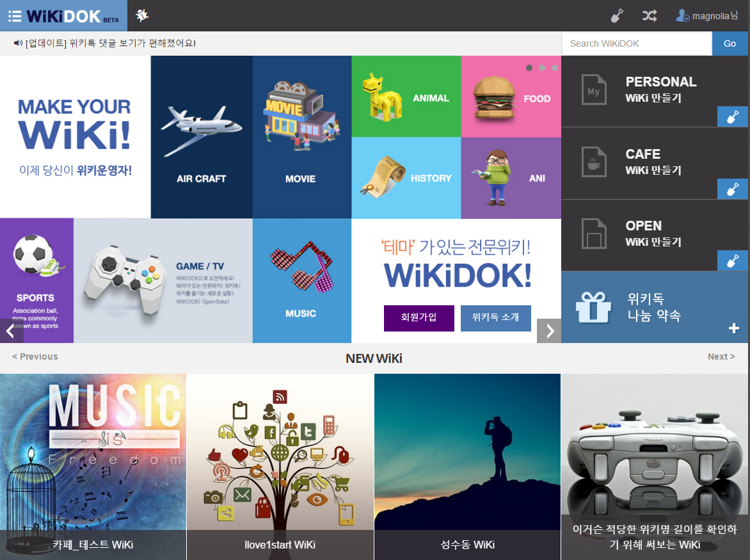Select the third carousel indicator dot
Screen dimensions: 750x560
pyautogui.click(x=554, y=68)
